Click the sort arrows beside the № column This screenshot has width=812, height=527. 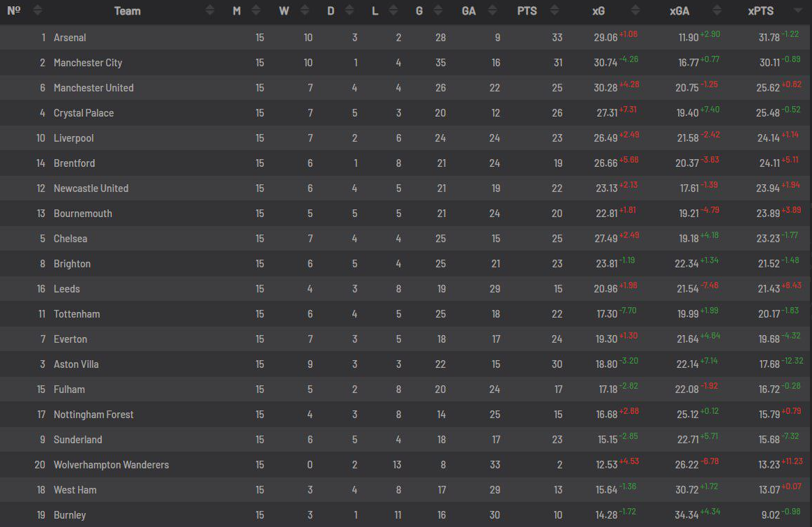point(37,10)
